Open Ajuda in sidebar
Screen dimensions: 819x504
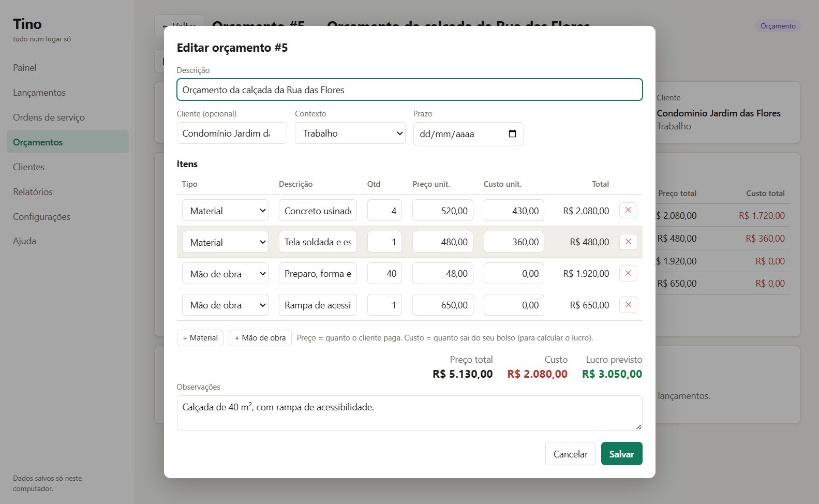(x=68, y=241)
